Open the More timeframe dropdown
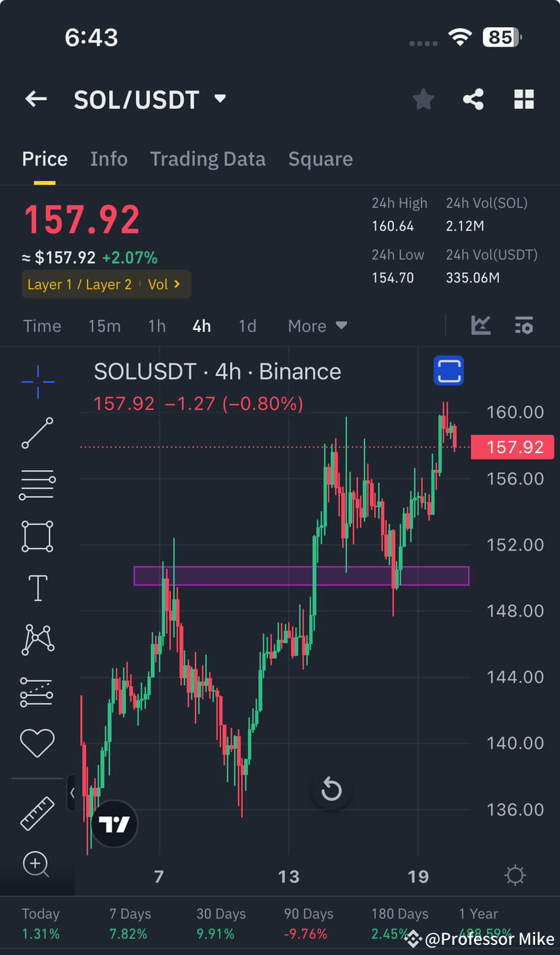Screen dimensions: 560x955 tap(316, 325)
